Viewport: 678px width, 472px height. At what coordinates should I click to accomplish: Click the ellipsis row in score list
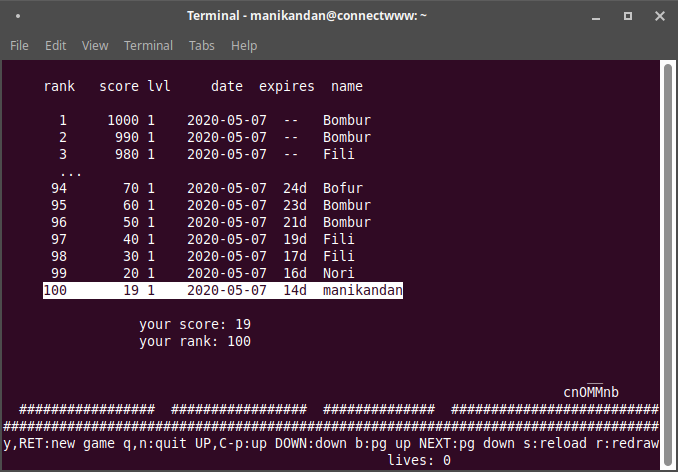pyautogui.click(x=71, y=174)
